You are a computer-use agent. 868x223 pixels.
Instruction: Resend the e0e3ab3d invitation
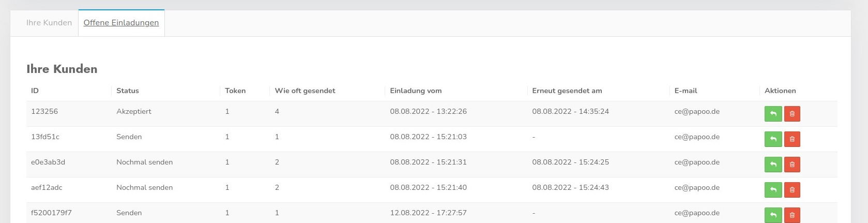pyautogui.click(x=773, y=165)
